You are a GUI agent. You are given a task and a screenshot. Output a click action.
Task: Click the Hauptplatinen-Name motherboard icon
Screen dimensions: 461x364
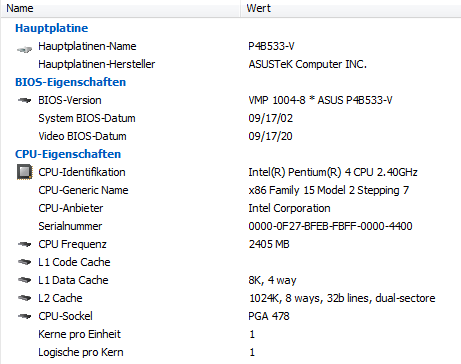tap(24, 50)
